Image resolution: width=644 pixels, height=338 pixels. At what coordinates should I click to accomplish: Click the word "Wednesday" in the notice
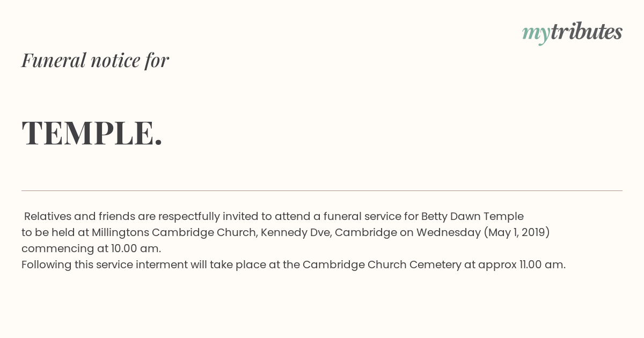[x=449, y=233]
